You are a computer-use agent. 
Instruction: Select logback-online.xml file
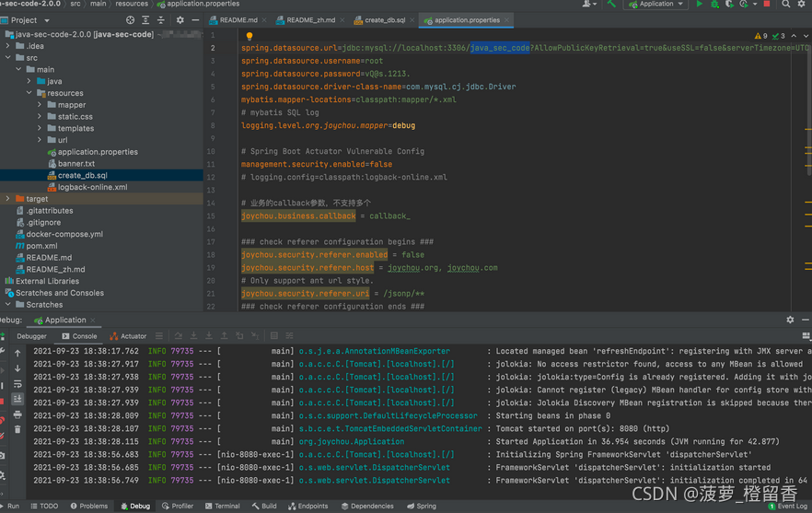pyautogui.click(x=93, y=187)
